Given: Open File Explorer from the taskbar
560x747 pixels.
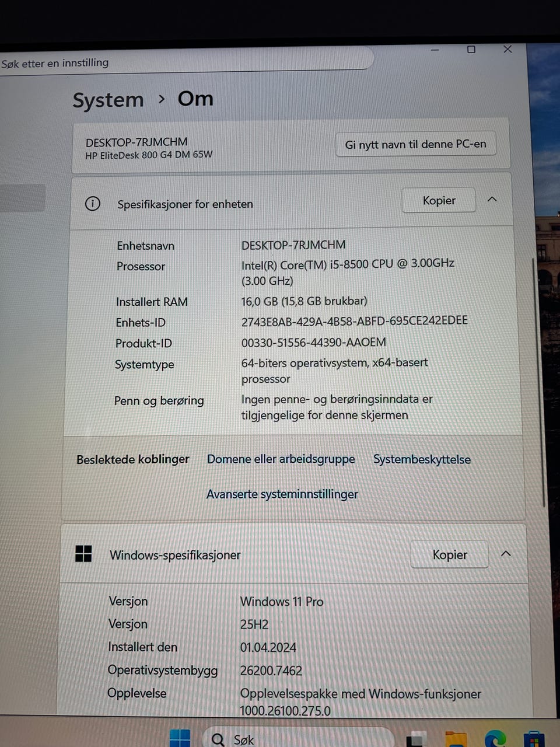Looking at the screenshot, I should click(455, 739).
